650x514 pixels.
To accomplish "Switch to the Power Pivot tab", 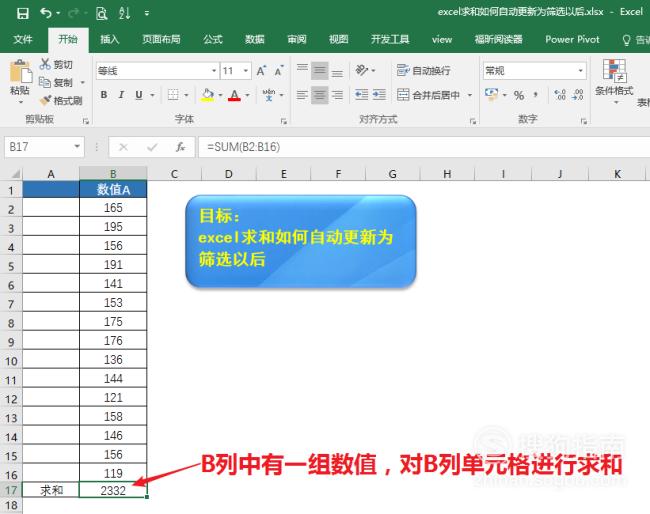I will tap(572, 40).
